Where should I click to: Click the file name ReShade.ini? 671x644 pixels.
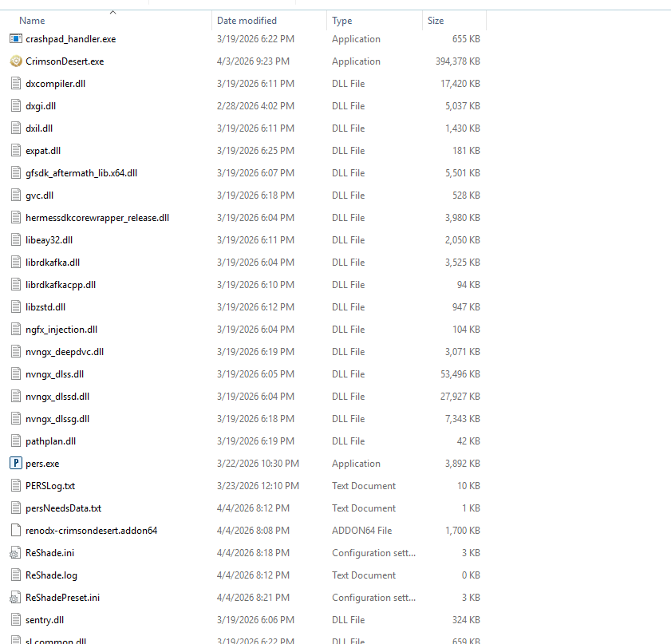(49, 553)
